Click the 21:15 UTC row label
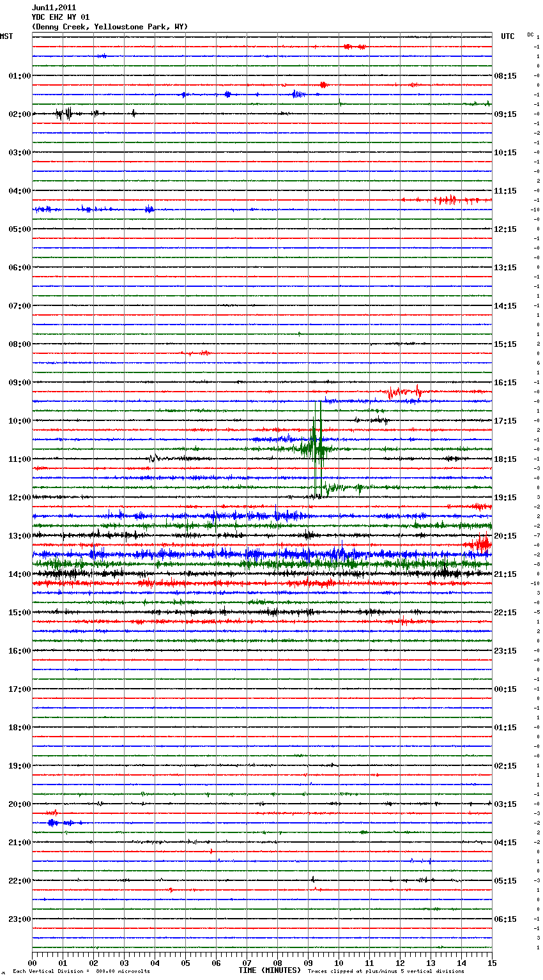The image size is (543, 980). coord(505,574)
